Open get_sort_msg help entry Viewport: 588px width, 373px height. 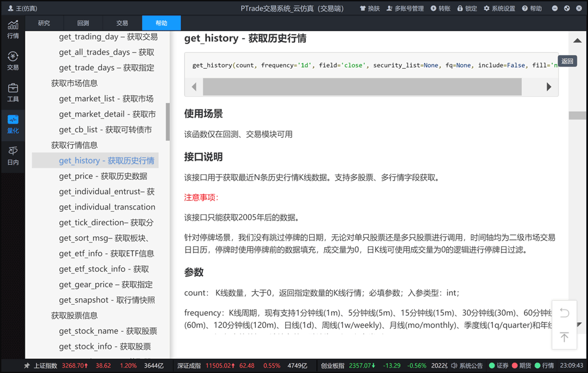click(104, 238)
